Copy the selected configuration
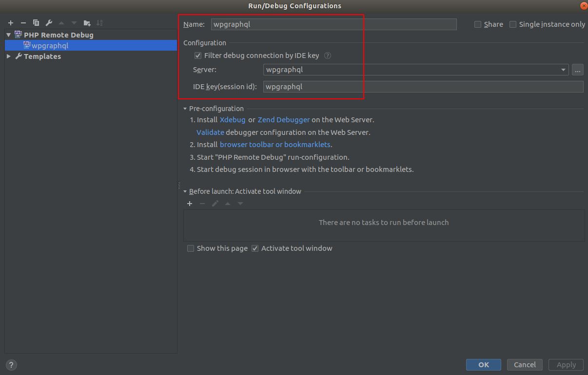Viewport: 588px width, 375px height. pyautogui.click(x=36, y=23)
